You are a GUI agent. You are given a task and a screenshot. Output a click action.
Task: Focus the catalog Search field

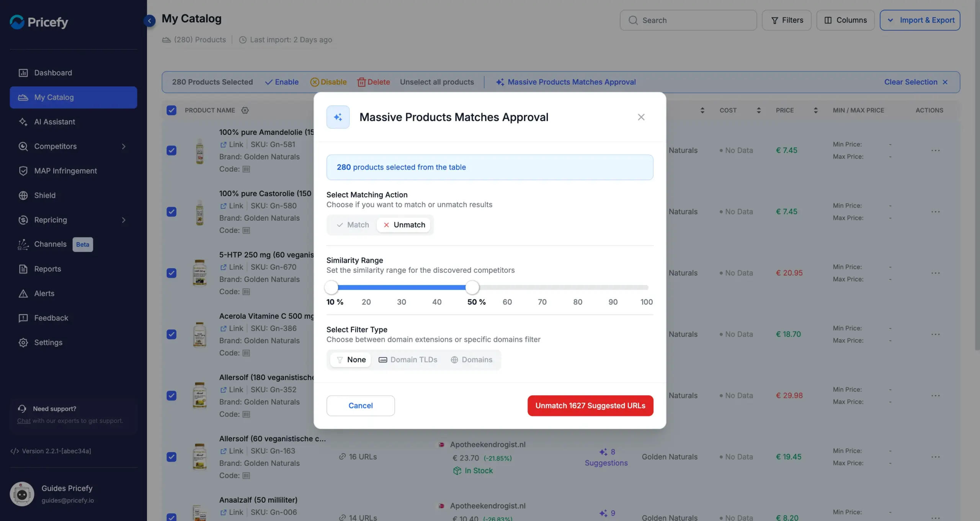[688, 20]
